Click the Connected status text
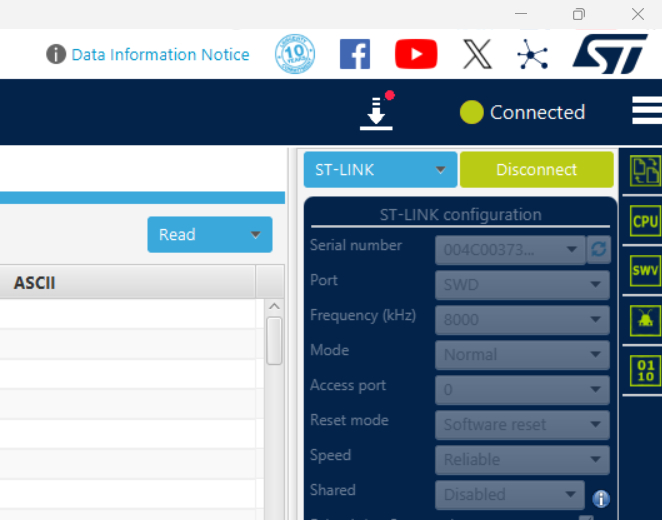The height and width of the screenshot is (520, 662). point(537,112)
